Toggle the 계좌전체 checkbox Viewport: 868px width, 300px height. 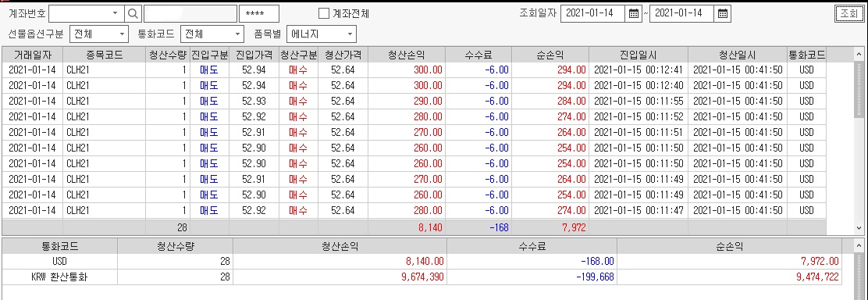[324, 14]
